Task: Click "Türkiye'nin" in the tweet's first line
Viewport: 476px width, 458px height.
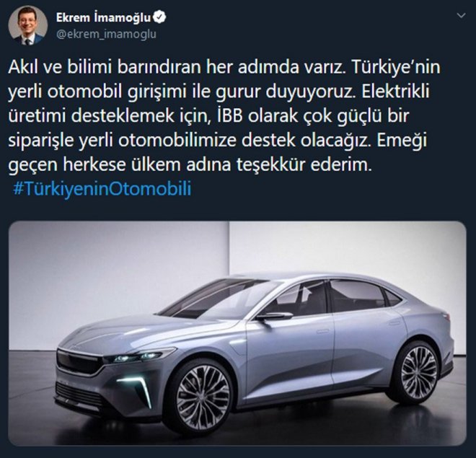Action: point(396,67)
